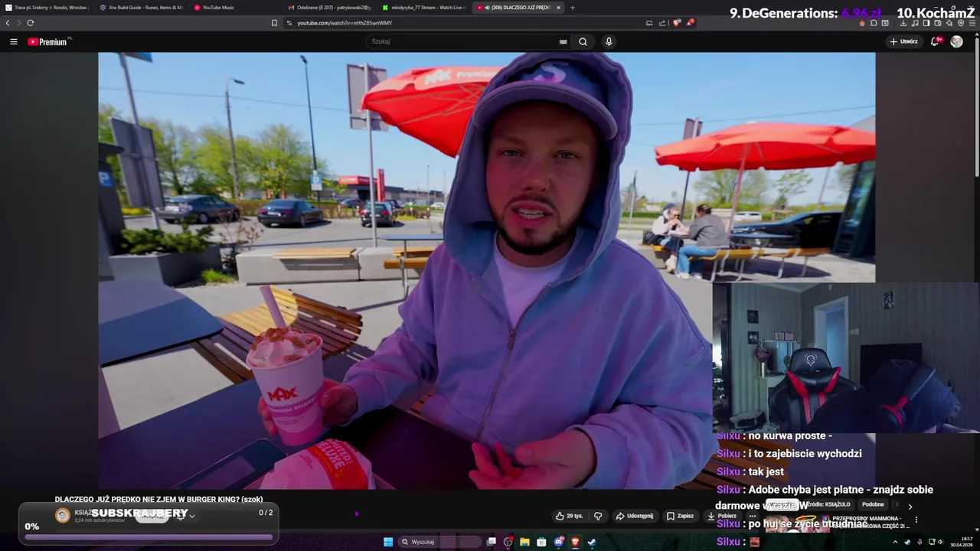The height and width of the screenshot is (551, 980).
Task: Open Discord from the taskbar
Action: [559, 542]
